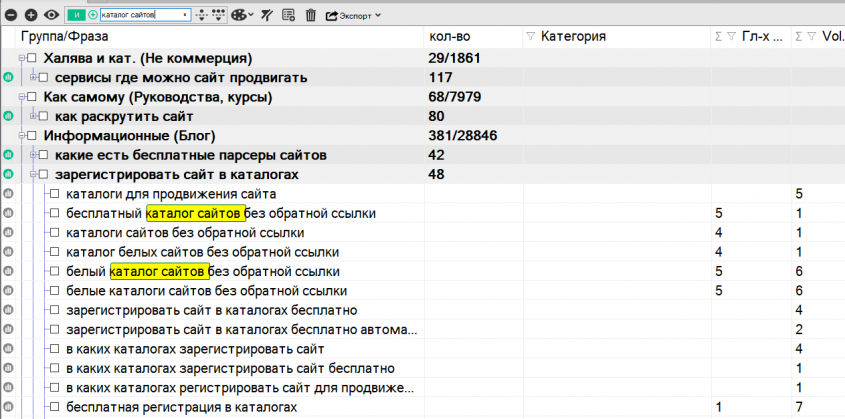The height and width of the screenshot is (419, 845).
Task: Select phrase "зарегистрировать сайт в каталогах бесплатно"
Action: [211, 310]
